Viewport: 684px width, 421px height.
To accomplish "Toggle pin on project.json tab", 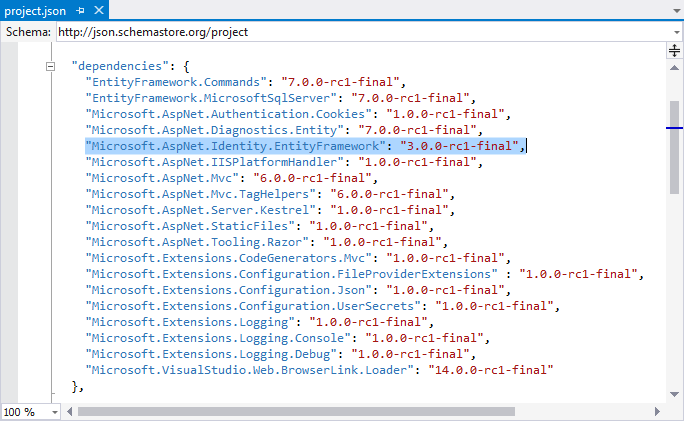I will 80,10.
